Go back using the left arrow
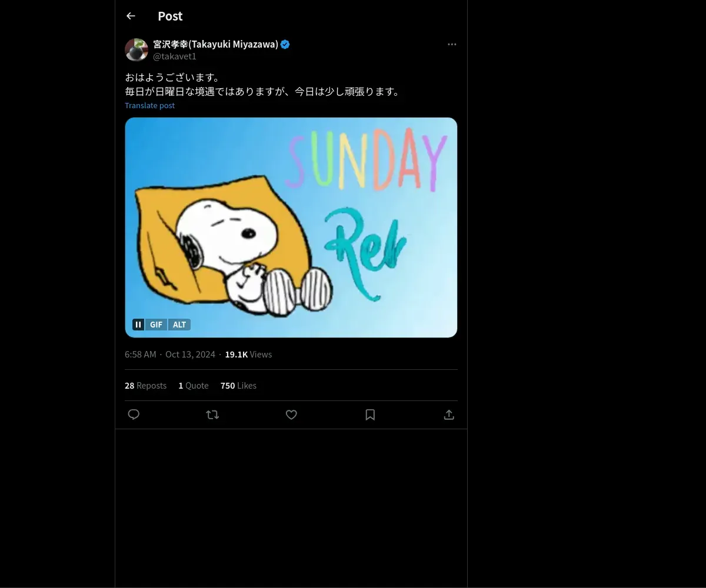 (x=131, y=16)
